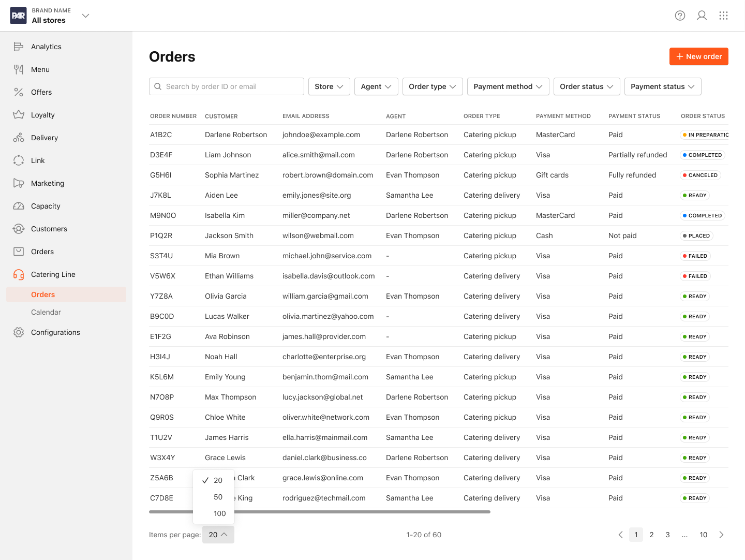The height and width of the screenshot is (560, 745).
Task: Sort by Order Number column header
Action: [x=173, y=116]
